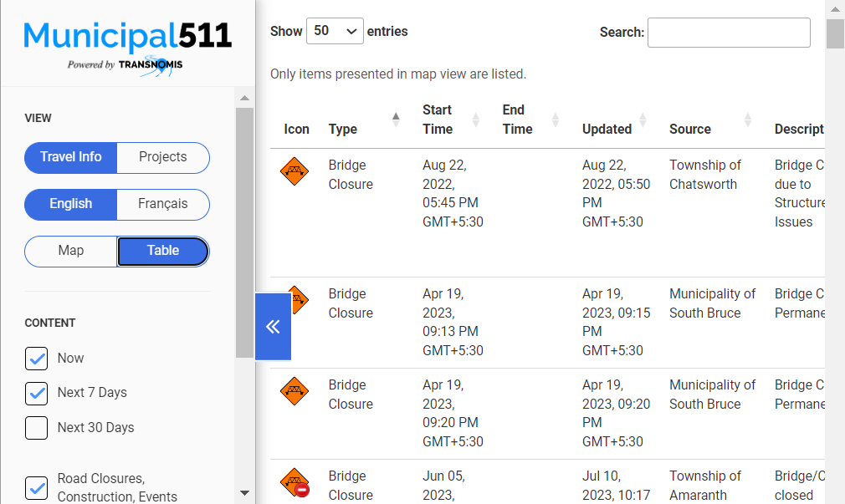Viewport: 845px width, 504px height.
Task: Click the closure icon with red no-entry badge for Amaranth
Action: 295,482
